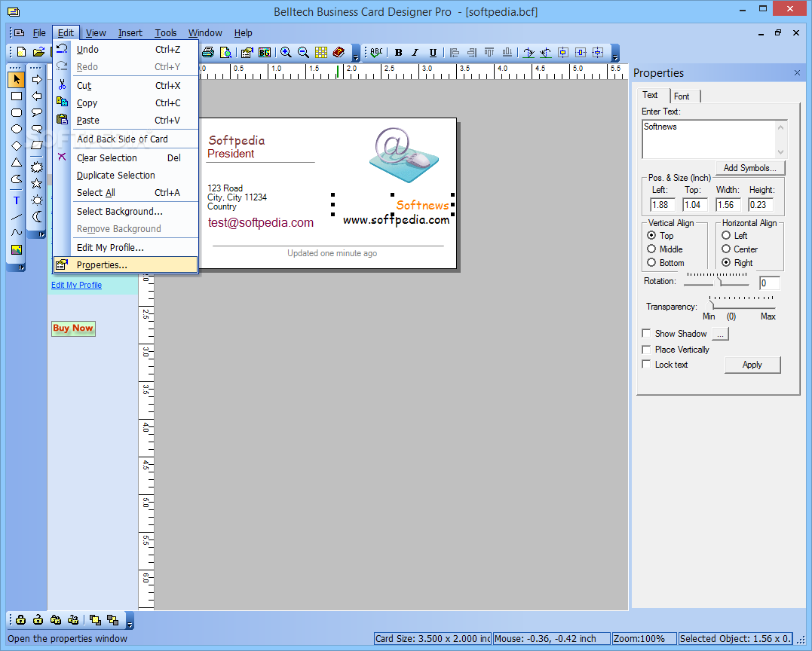Click the Zoom Out magnifier icon
812x651 pixels.
[304, 52]
